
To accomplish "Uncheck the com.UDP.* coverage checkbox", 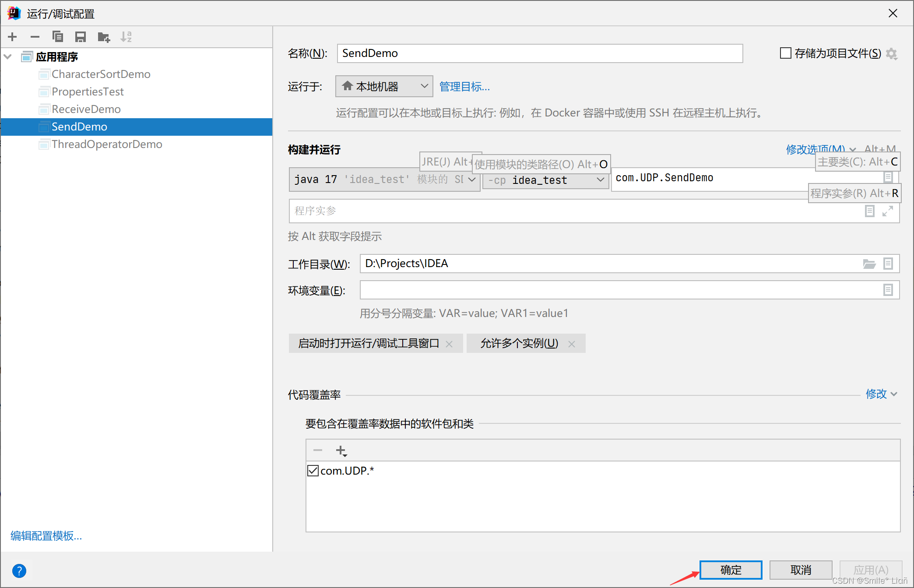I will (x=313, y=471).
